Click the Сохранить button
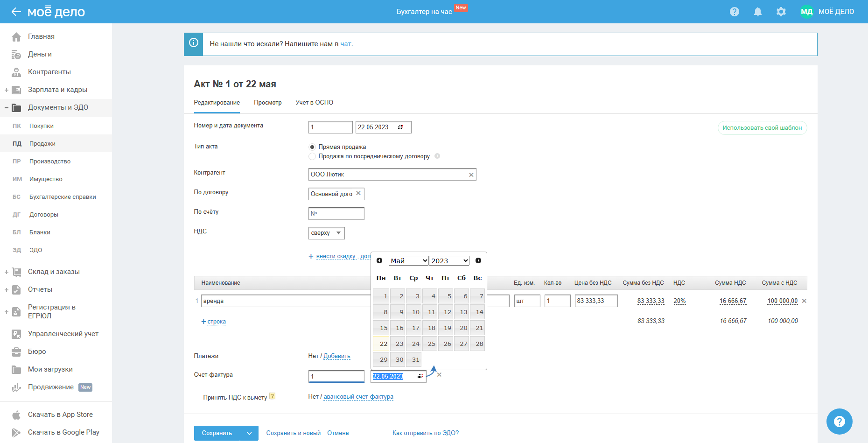Image resolution: width=868 pixels, height=443 pixels. 217,433
